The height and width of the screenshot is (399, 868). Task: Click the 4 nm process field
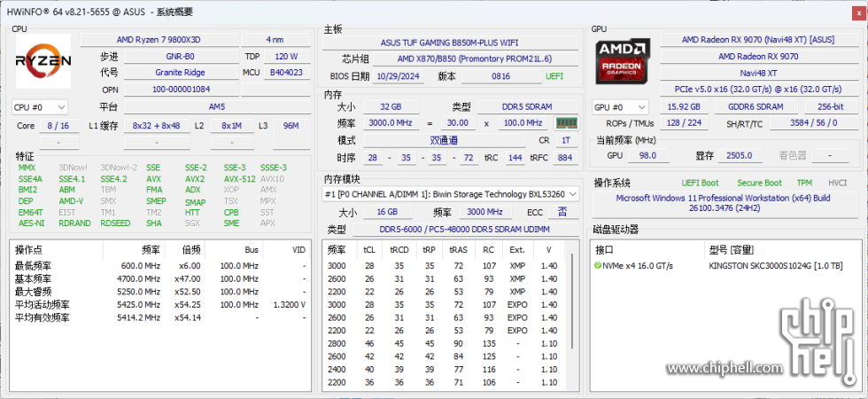click(275, 40)
